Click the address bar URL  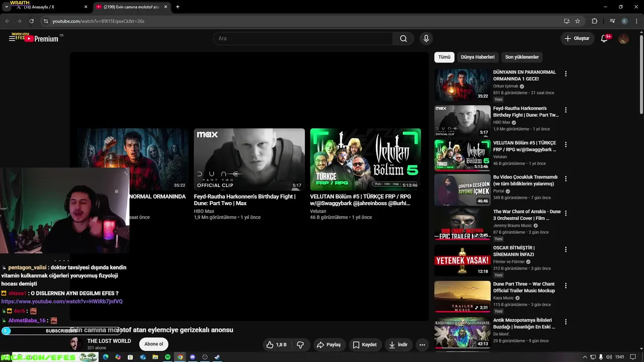pos(99,21)
